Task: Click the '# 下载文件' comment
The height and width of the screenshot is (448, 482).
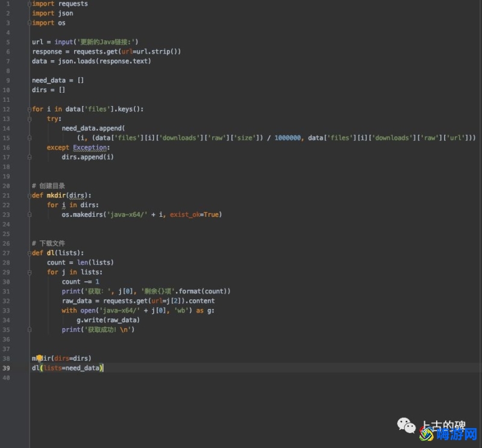Action: click(x=49, y=244)
